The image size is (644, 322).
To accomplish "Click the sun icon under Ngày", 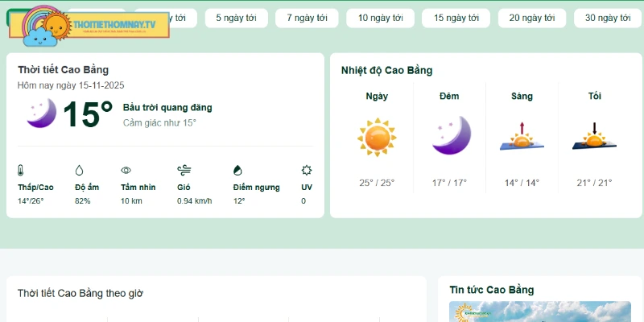I will tap(377, 138).
